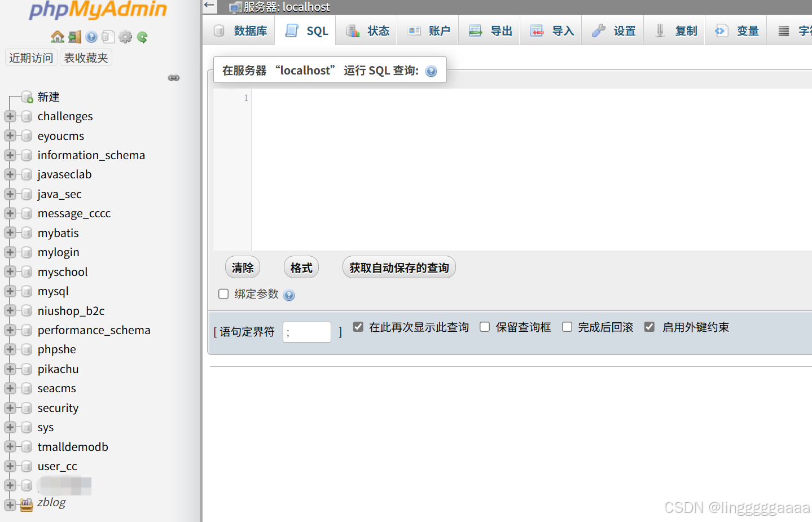
Task: Click the phpshe database cylinder icon
Action: pyautogui.click(x=26, y=349)
